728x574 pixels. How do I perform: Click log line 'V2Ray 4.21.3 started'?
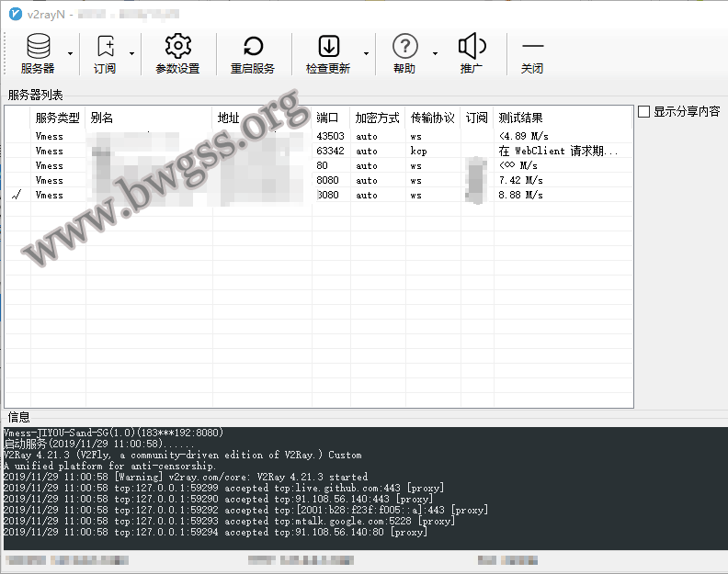pyautogui.click(x=186, y=477)
